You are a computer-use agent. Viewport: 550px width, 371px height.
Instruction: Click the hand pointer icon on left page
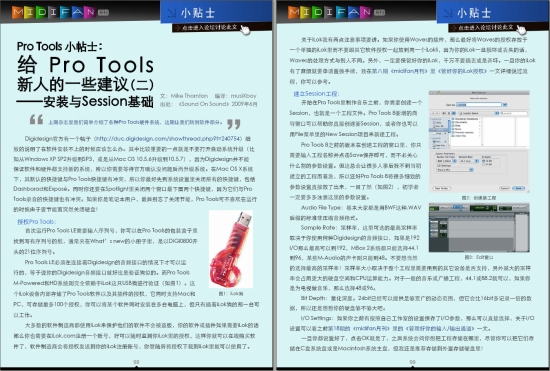click(245, 30)
